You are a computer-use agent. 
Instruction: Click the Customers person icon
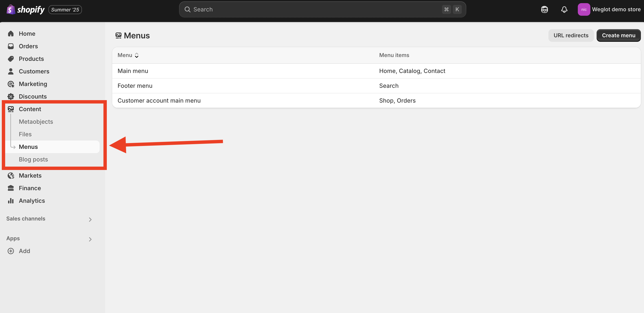point(11,71)
